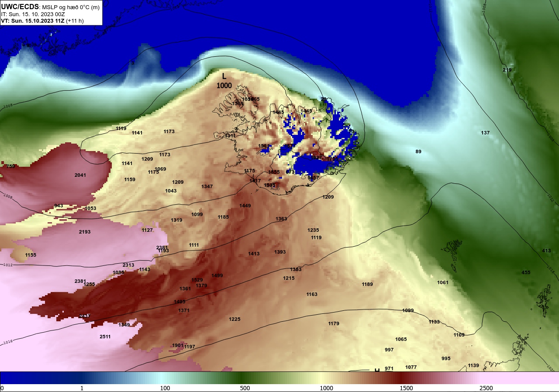Click the map value "1349"
559x392 pixels.
point(124,325)
